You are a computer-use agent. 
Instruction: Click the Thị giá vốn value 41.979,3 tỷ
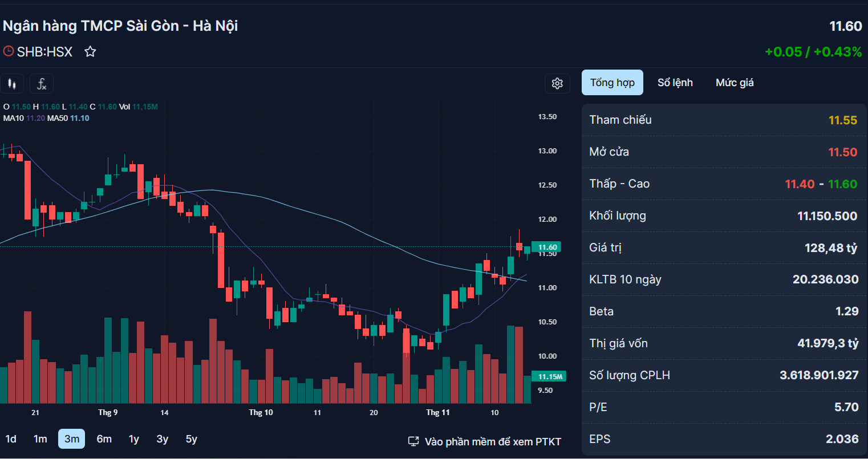click(x=828, y=343)
